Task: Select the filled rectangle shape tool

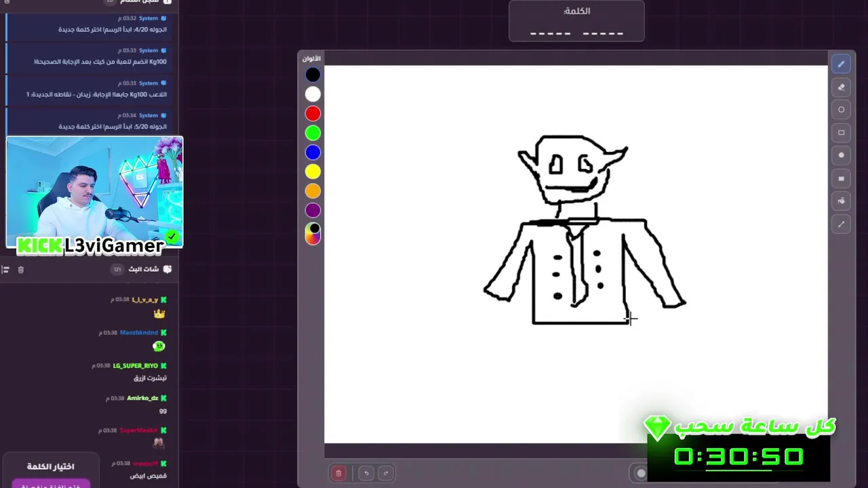Action: (x=841, y=178)
